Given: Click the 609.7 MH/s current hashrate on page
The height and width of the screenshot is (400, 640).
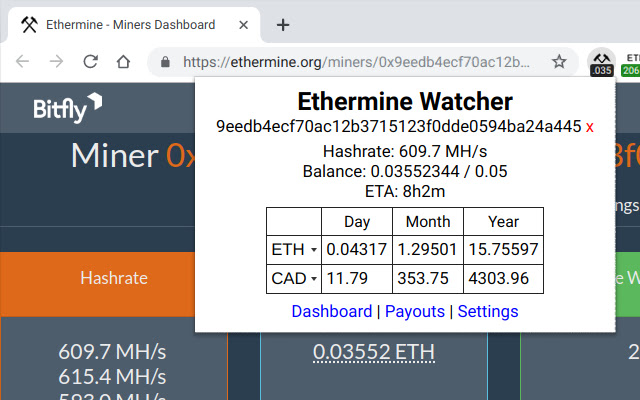Looking at the screenshot, I should (x=112, y=351).
